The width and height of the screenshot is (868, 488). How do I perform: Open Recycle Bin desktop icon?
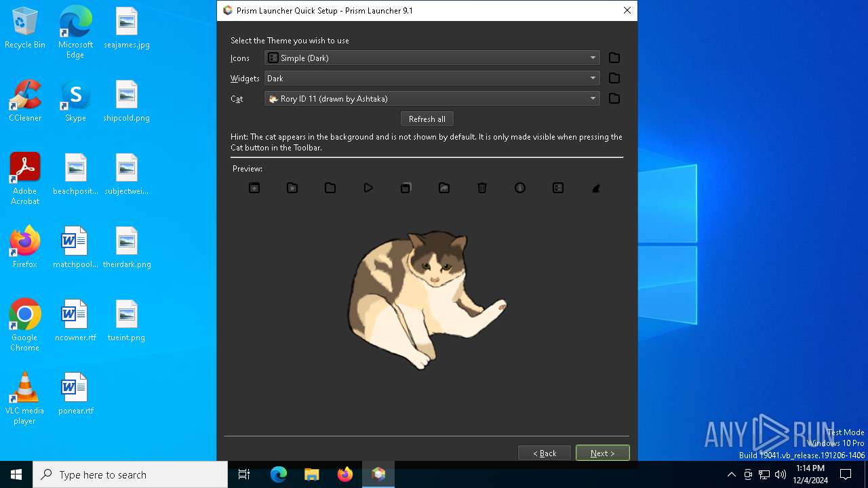tap(25, 28)
